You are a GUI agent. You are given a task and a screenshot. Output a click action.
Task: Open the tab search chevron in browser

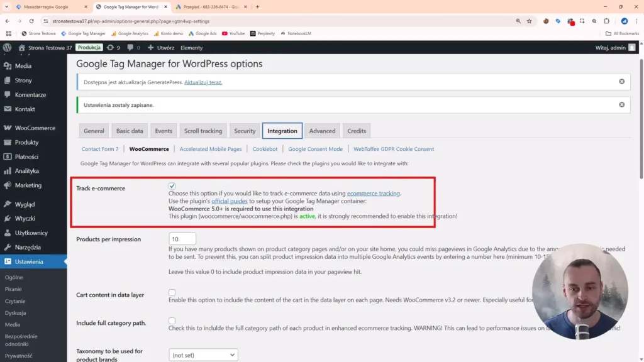[6, 7]
